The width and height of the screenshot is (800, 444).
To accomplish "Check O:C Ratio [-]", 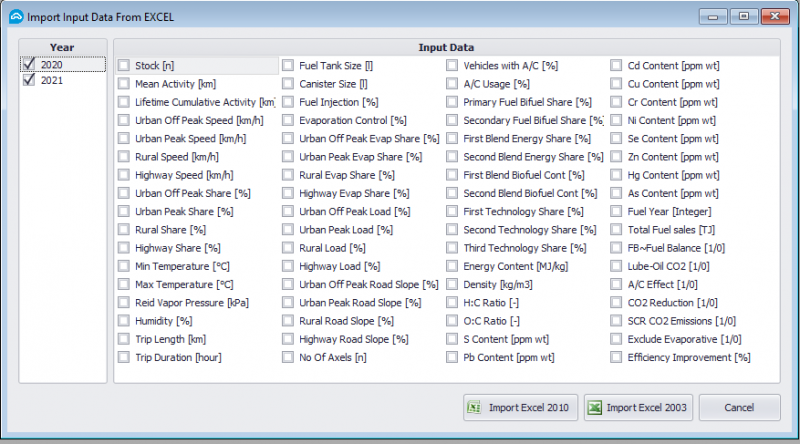I will tap(452, 321).
